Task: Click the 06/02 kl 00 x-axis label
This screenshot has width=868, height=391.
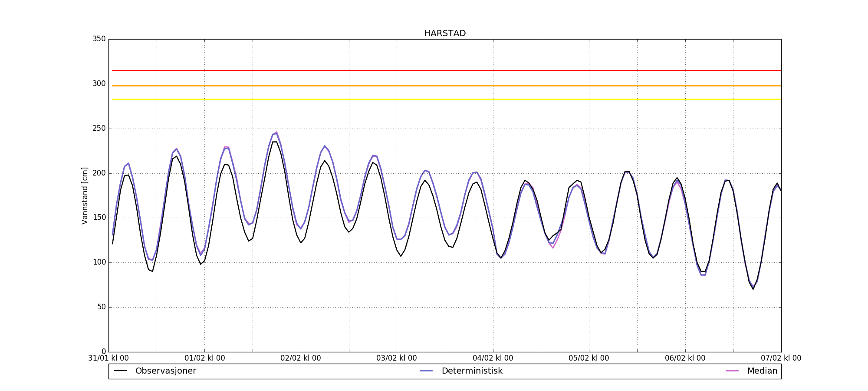Action: point(685,358)
